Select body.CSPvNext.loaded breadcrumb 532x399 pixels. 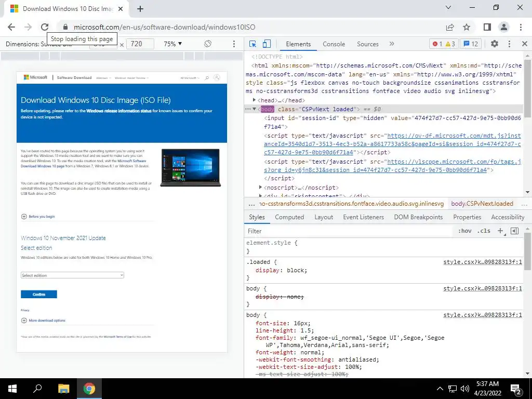[x=482, y=204]
